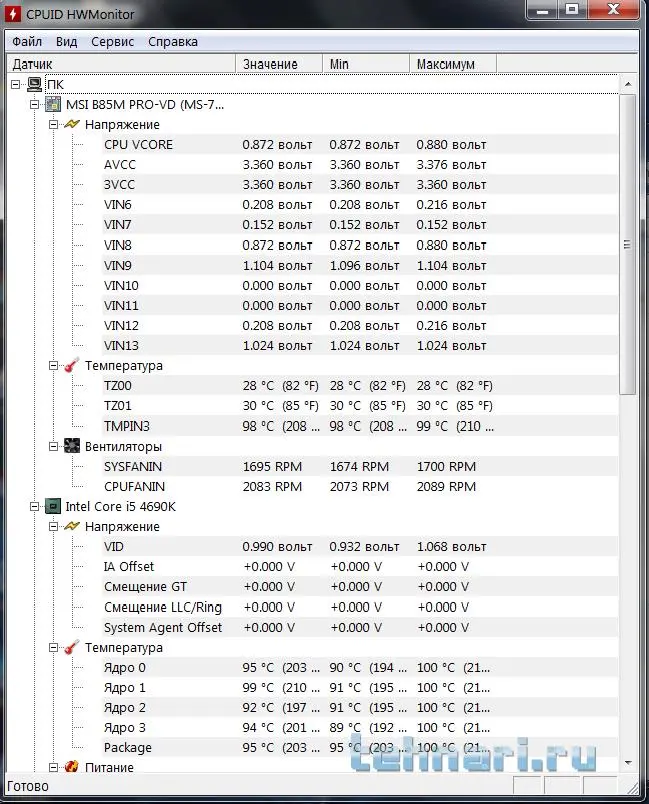Click the thermometer icon under Intel Core i5
This screenshot has width=649, height=804.
click(x=72, y=648)
